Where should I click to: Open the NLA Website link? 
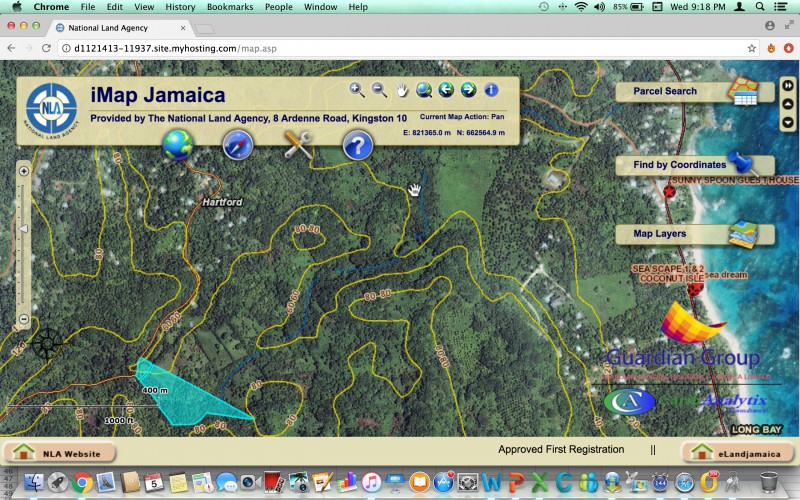(59, 453)
